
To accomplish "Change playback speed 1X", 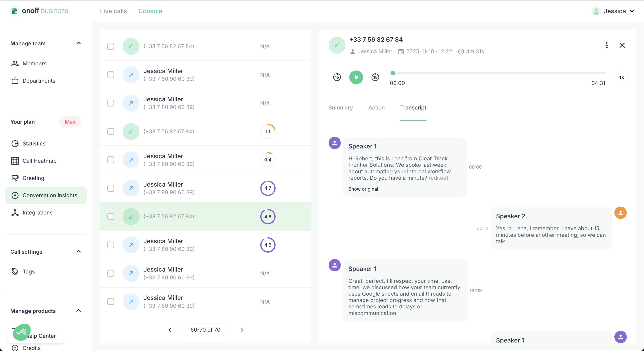I will tap(621, 77).
